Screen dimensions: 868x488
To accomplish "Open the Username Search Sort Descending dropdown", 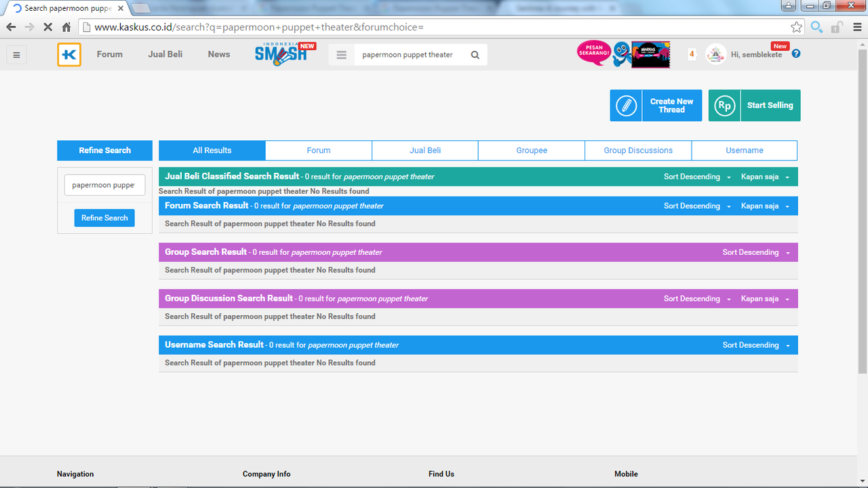I will (756, 345).
